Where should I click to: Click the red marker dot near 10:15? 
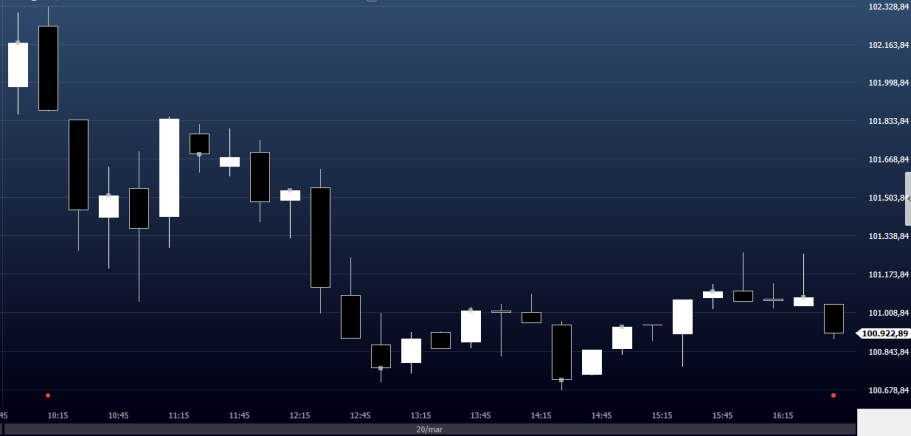47,395
